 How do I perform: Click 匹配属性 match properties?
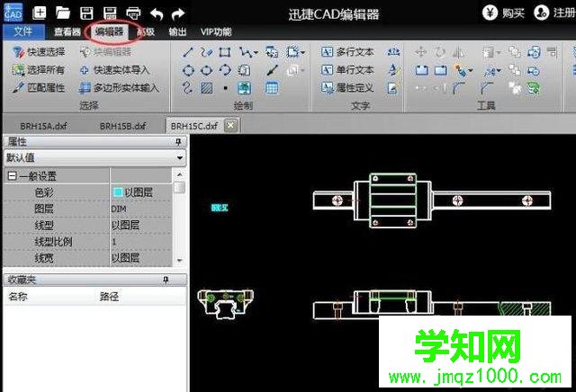coord(39,88)
